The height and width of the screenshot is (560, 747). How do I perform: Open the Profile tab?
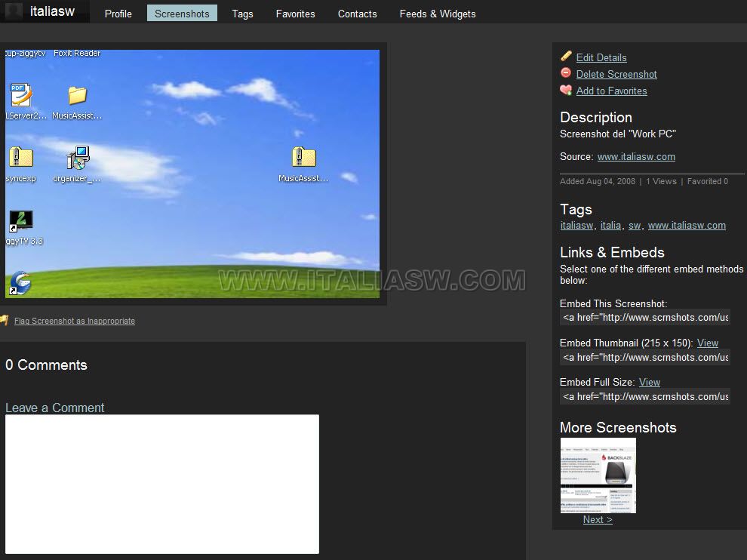pos(118,14)
